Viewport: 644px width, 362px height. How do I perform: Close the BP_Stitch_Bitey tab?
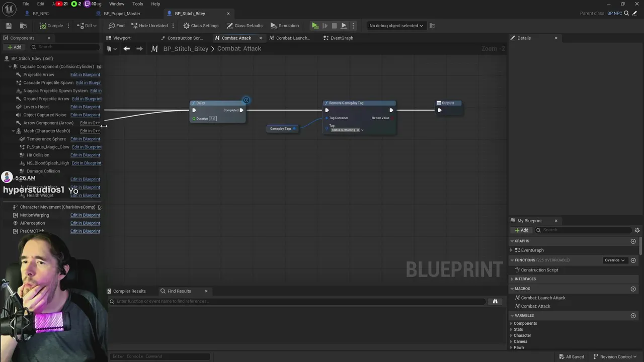pos(228,14)
